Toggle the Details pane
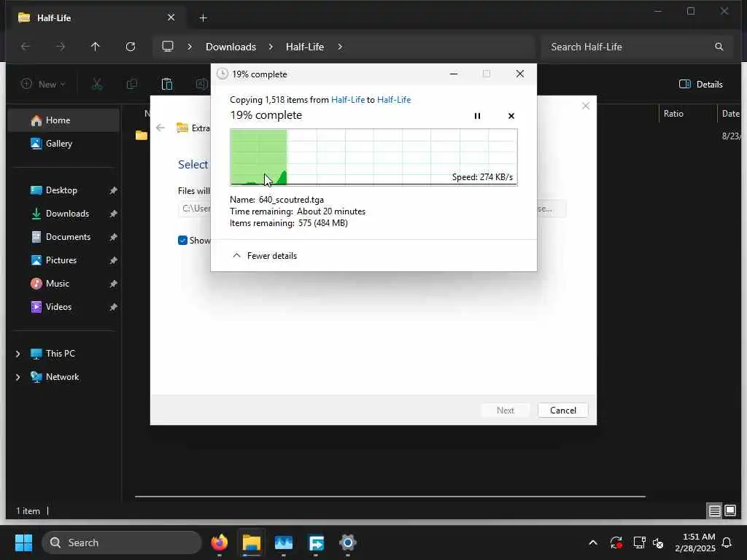 coord(700,85)
